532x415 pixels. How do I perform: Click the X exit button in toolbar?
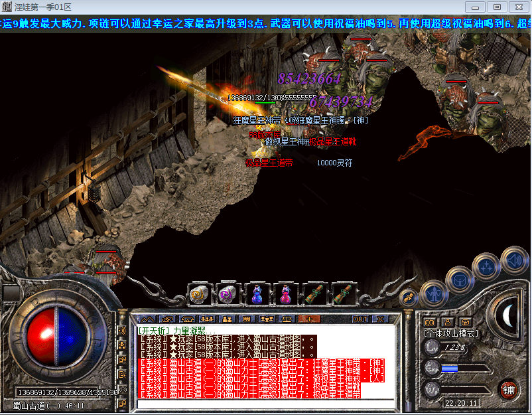point(380,319)
